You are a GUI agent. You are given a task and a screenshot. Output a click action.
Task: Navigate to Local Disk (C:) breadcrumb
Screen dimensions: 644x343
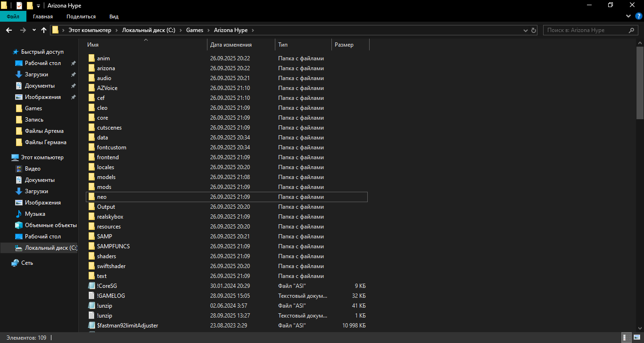coord(149,30)
